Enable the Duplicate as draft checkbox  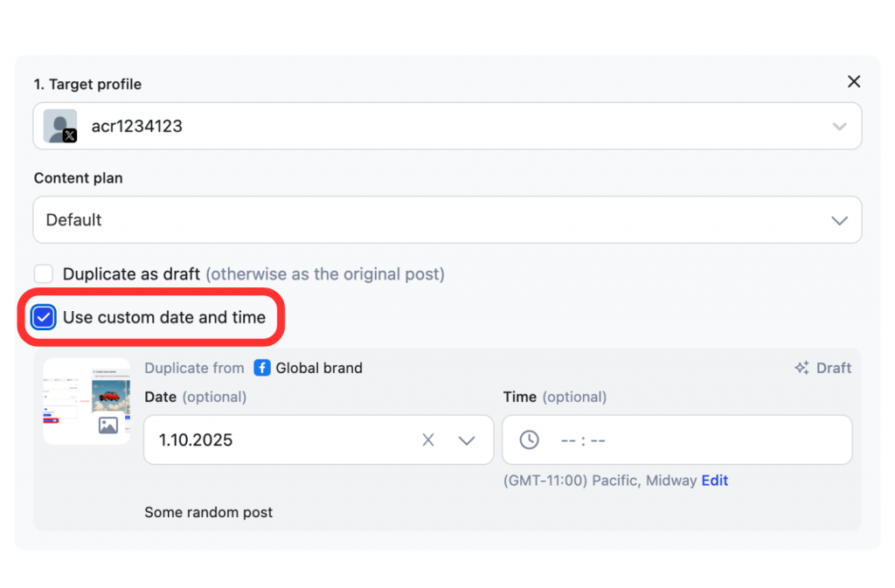pyautogui.click(x=44, y=273)
